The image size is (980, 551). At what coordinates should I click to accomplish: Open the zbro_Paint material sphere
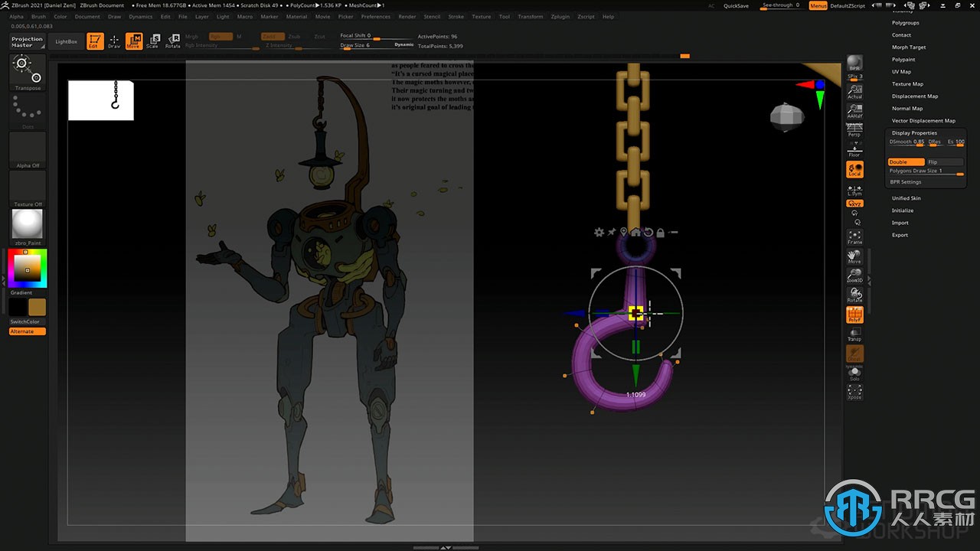click(x=28, y=227)
